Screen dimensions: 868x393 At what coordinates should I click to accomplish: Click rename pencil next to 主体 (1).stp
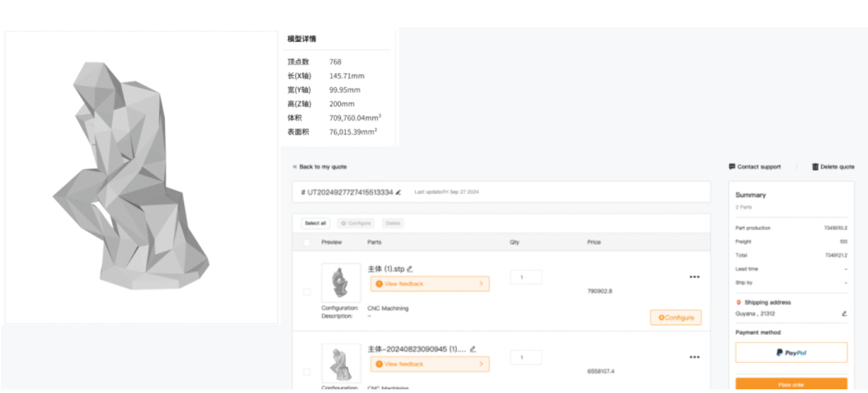pos(410,269)
